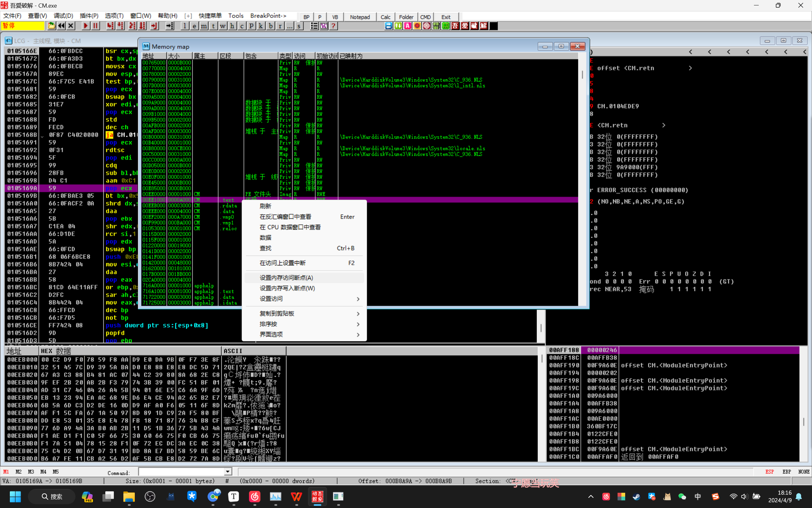The width and height of the screenshot is (812, 508).
Task: Execute till return toolbar icon
Action: pyautogui.click(x=154, y=26)
